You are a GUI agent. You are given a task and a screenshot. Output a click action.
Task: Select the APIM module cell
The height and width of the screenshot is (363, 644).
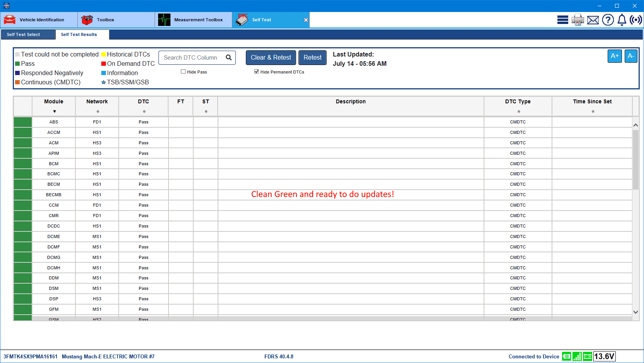coord(54,153)
